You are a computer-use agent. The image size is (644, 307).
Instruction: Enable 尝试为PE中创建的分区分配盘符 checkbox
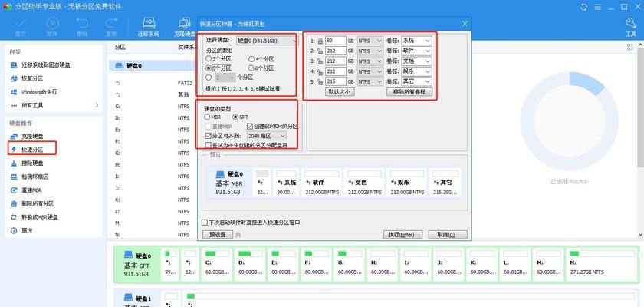tap(208, 145)
